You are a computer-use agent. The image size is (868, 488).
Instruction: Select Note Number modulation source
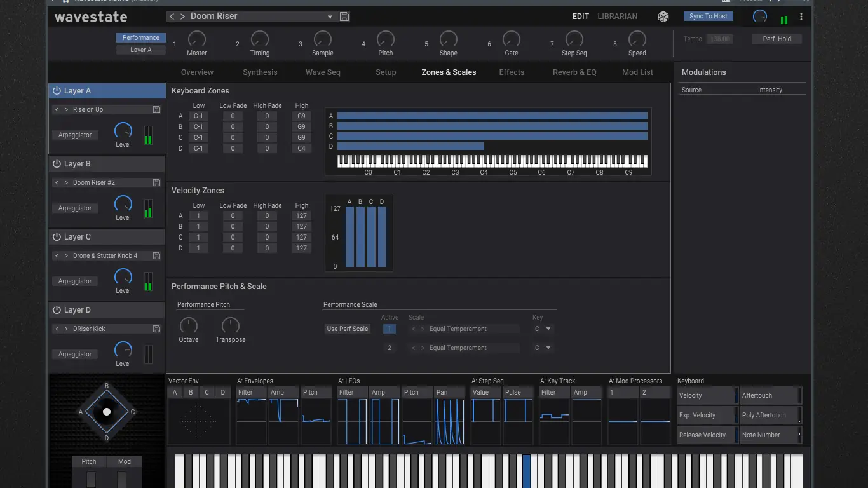coord(771,435)
